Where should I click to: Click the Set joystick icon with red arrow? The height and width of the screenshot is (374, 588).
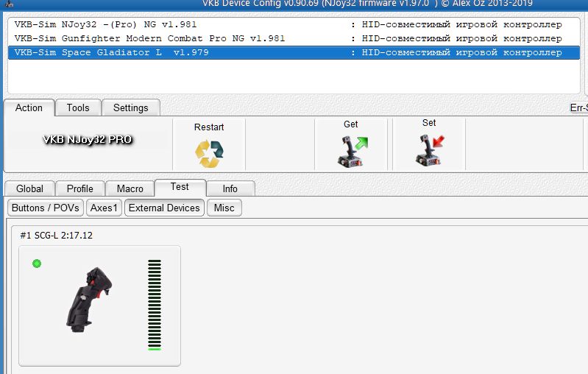point(430,150)
